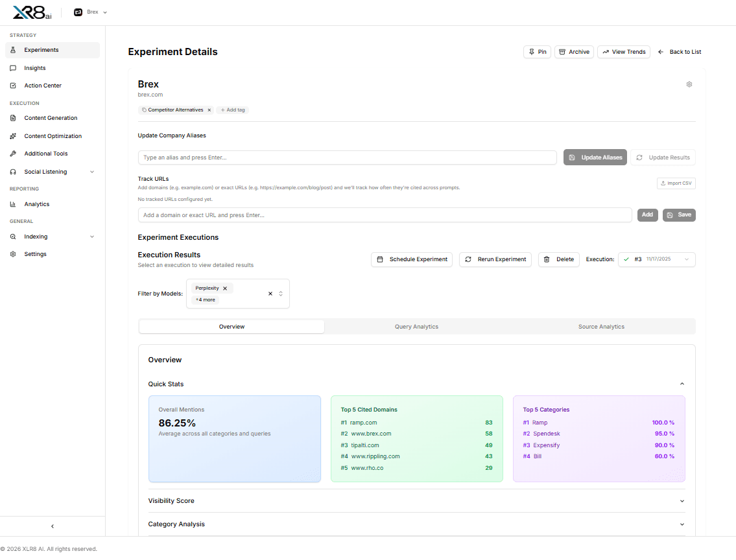Open the Execution #3 dropdown
Viewport: 736px width, 560px height.
point(657,259)
